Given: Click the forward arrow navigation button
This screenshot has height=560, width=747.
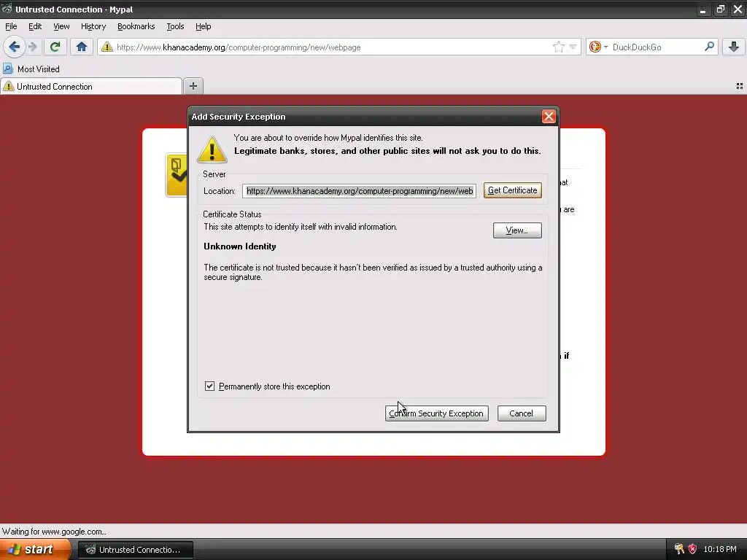Looking at the screenshot, I should point(32,47).
